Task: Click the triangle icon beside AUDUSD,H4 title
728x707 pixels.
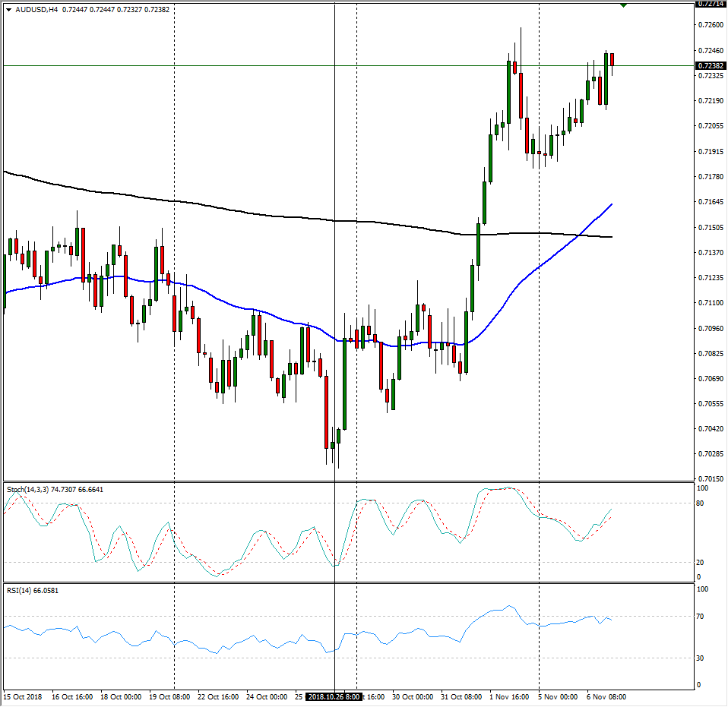Action: (8, 9)
